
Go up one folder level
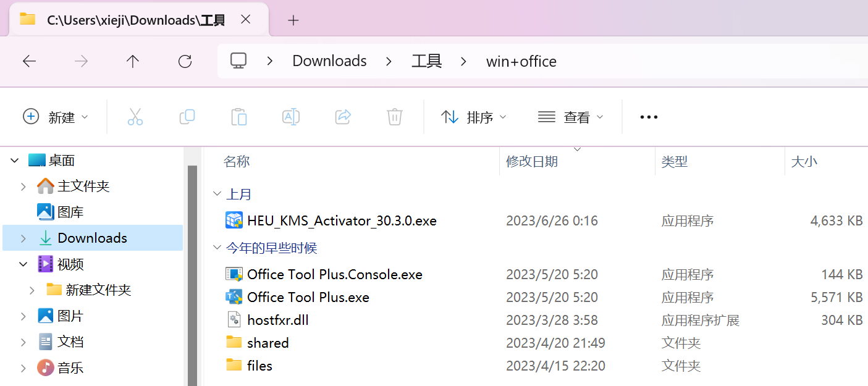[x=133, y=61]
